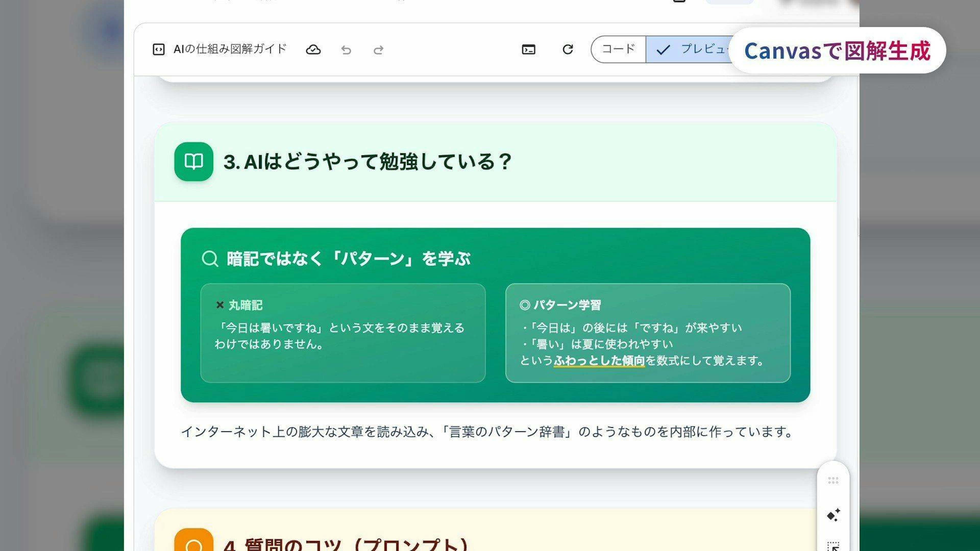The image size is (980, 551).
Task: Select the プレビュー view toggle
Action: pyautogui.click(x=689, y=49)
